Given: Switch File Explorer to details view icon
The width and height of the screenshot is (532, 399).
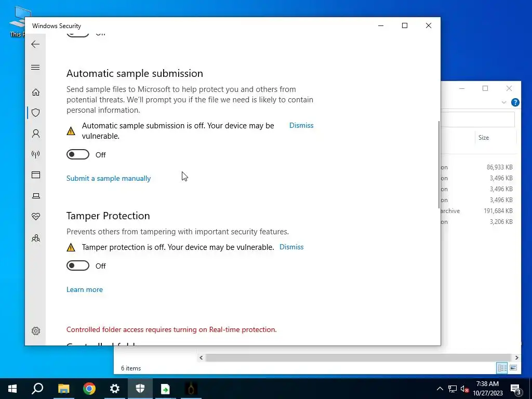Looking at the screenshot, I should click(x=502, y=368).
